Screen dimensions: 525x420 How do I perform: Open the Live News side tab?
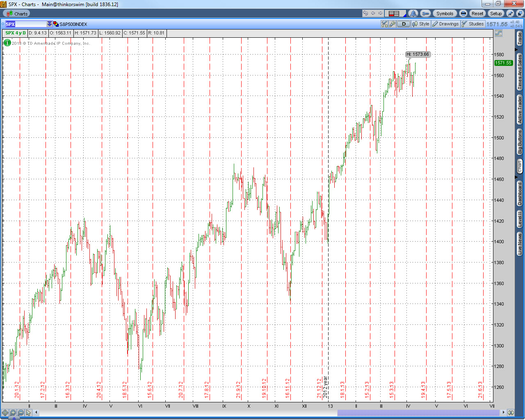tap(520, 244)
